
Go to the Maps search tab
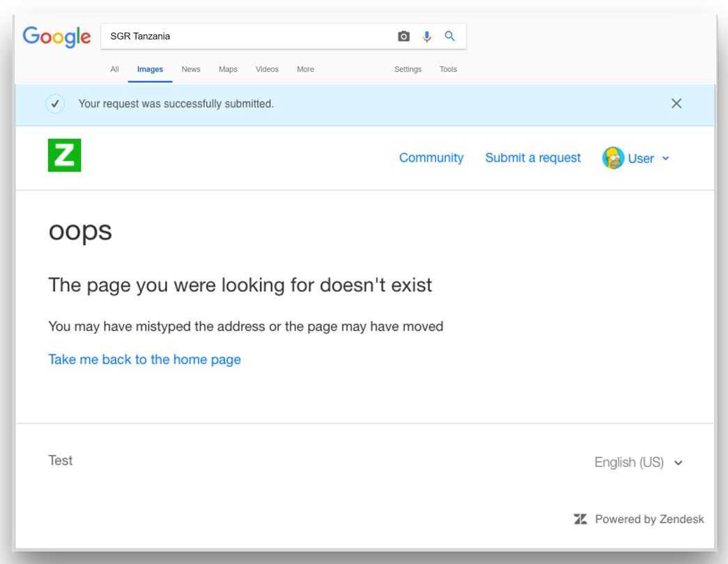pos(228,69)
